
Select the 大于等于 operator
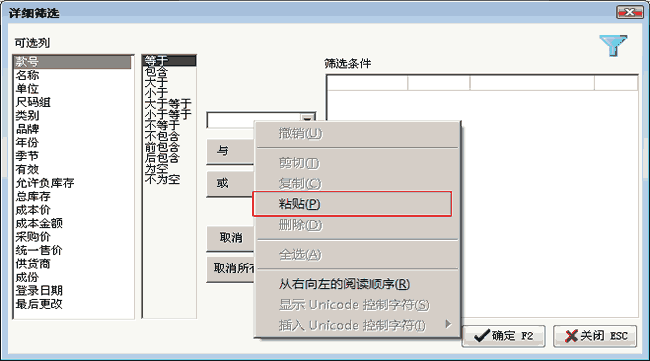click(169, 104)
